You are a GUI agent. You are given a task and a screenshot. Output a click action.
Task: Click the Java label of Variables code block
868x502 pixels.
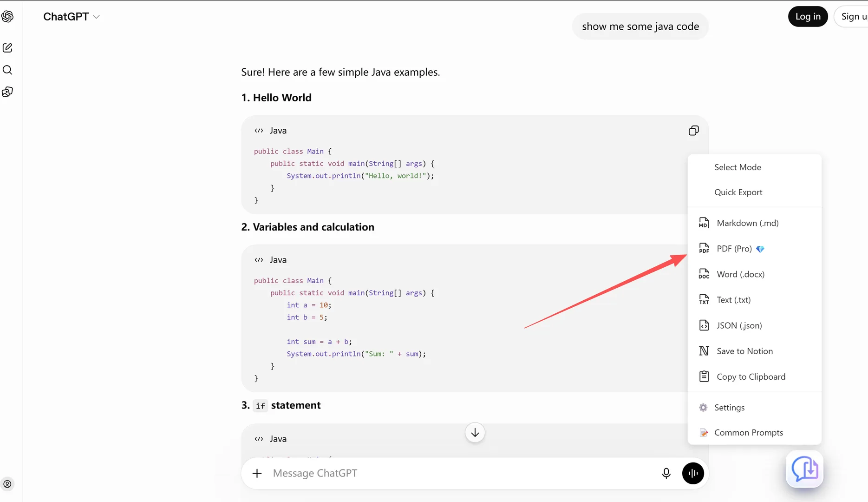point(278,260)
